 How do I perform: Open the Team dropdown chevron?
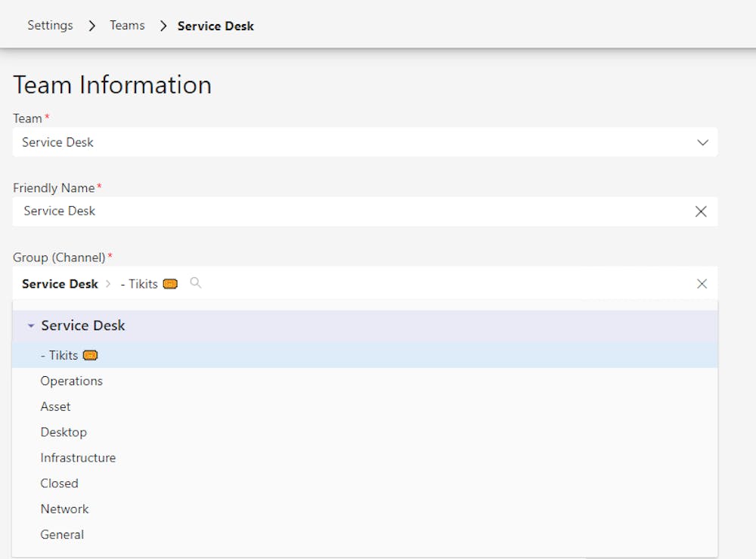coord(702,142)
